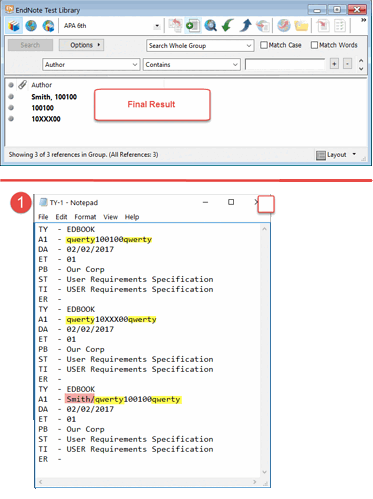Click EndNote app icon in title bar

(9, 9)
